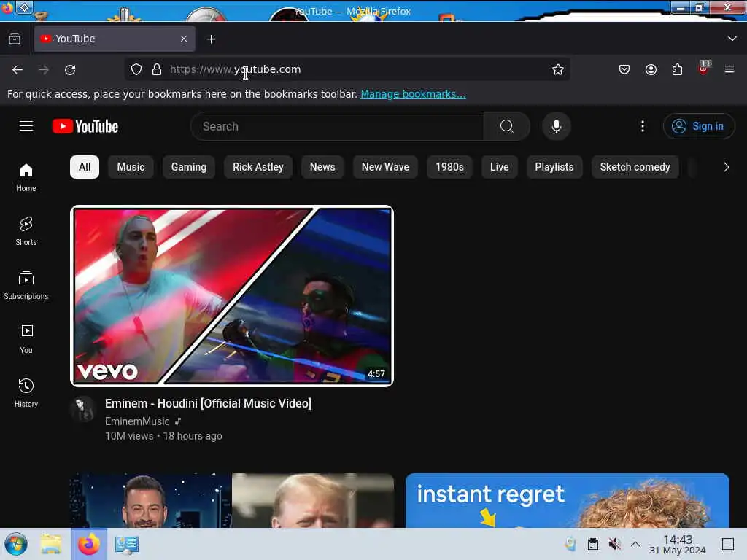Switch to the YouTube browser tab
Image resolution: width=747 pixels, height=560 pixels.
click(x=115, y=39)
